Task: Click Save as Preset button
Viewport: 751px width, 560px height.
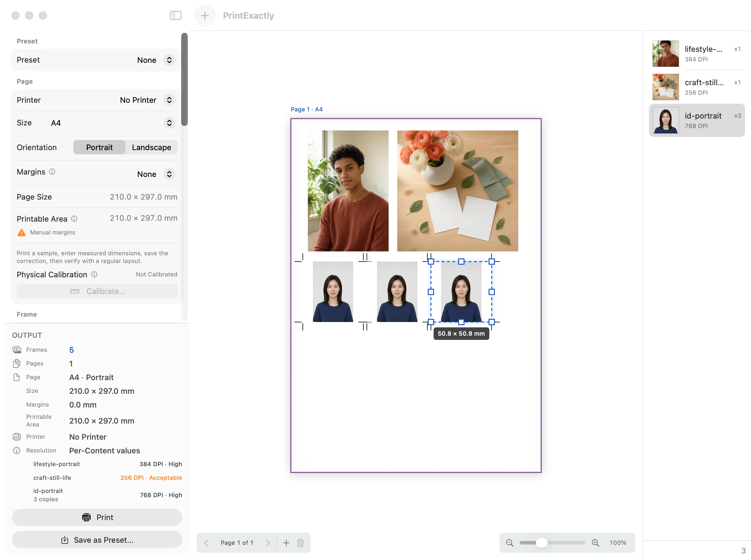Action: coord(97,540)
